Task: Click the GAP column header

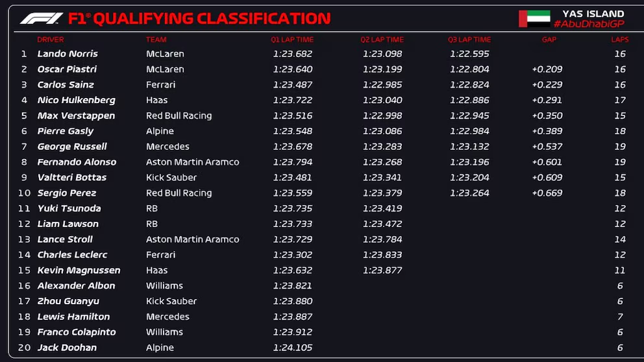Action: pos(549,40)
